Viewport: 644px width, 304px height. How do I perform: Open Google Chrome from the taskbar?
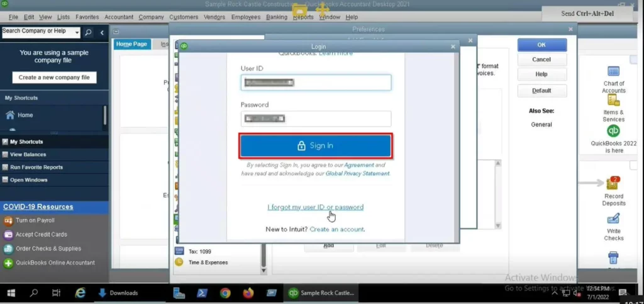pyautogui.click(x=225, y=293)
